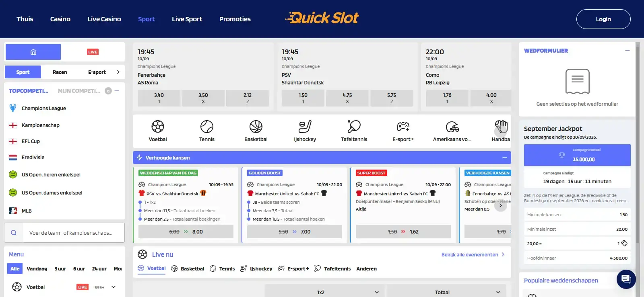Open Bekijk alle evenementen link
This screenshot has width=644, height=297.
point(473,254)
